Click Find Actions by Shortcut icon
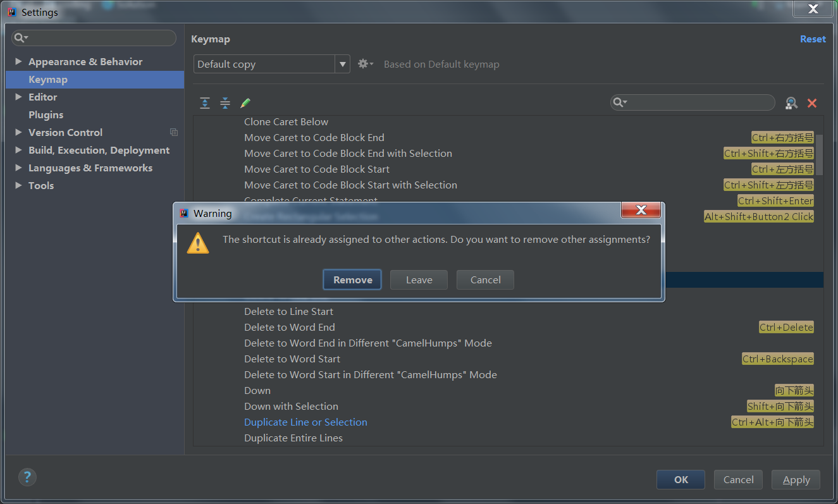The width and height of the screenshot is (838, 504). pyautogui.click(x=791, y=103)
